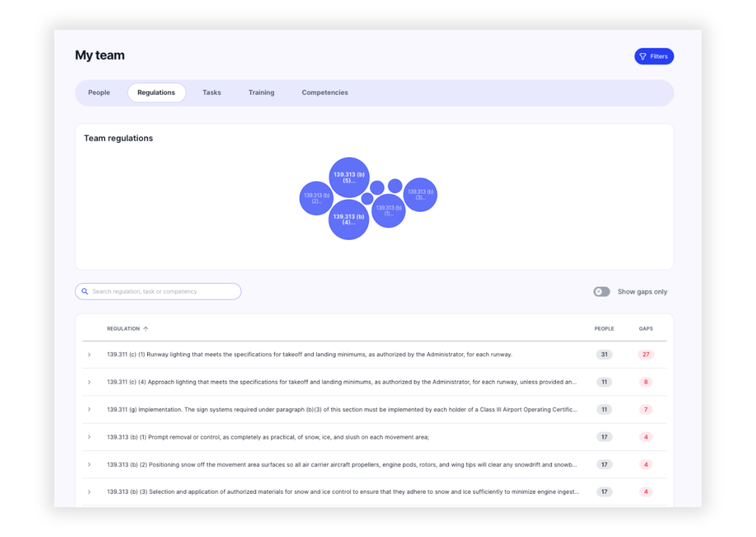Click the people count 31 badge
Image resolution: width=756 pixels, height=537 pixels.
pos(604,355)
